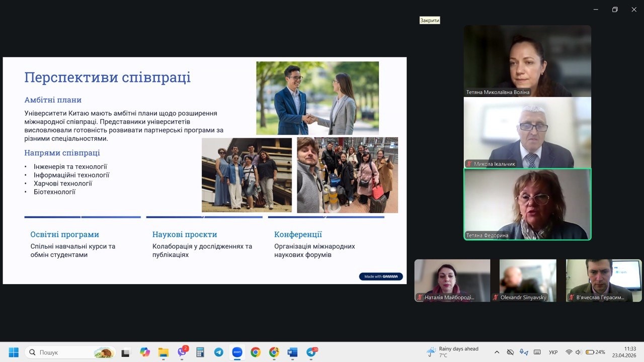Screen dimensions: 644x362
Task: Open Copilot from the taskbar
Action: 145,352
